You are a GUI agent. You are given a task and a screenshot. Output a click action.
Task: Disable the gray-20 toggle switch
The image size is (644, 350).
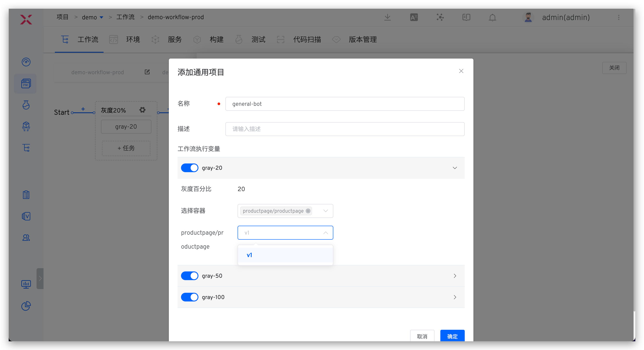coord(190,168)
